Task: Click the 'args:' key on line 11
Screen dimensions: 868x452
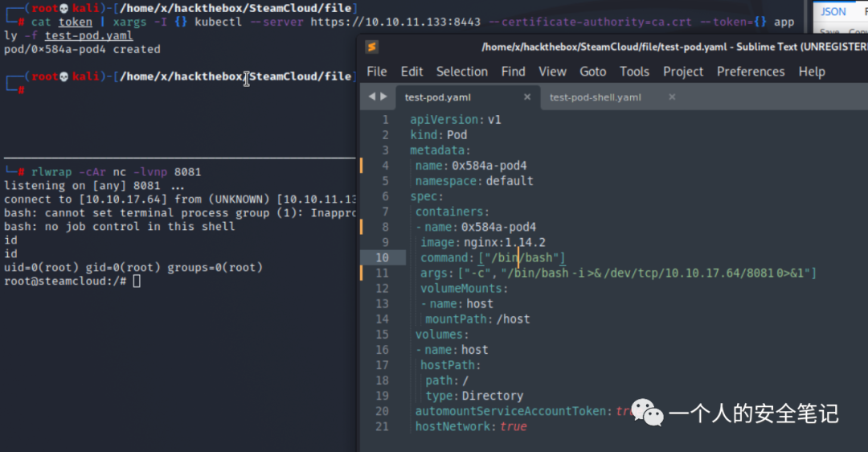Action: (436, 273)
